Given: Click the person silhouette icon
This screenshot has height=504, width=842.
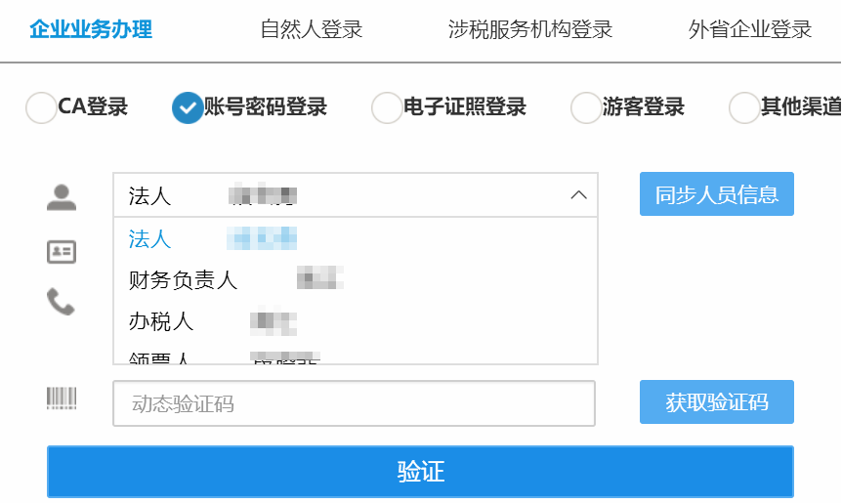Looking at the screenshot, I should tap(62, 197).
